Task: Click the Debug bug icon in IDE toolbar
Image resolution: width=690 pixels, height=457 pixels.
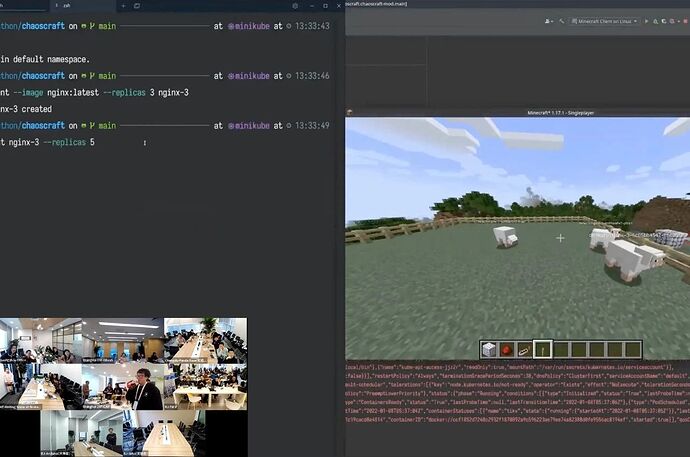Action: click(x=656, y=20)
